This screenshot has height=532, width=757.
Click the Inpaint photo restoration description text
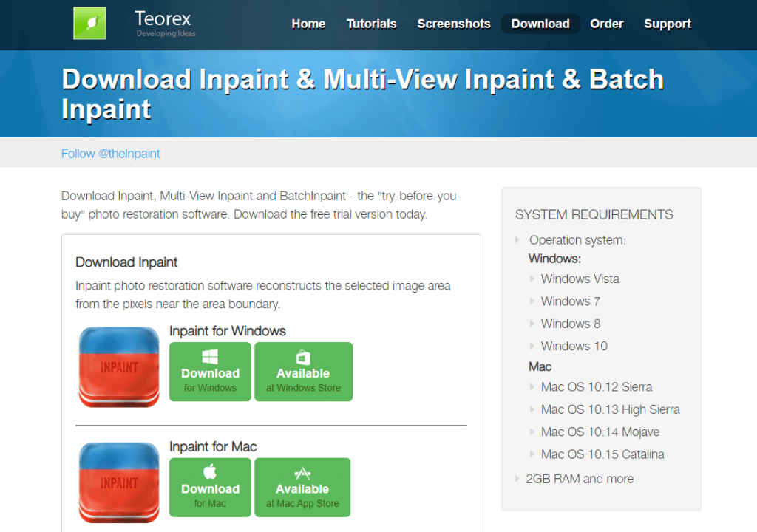point(263,295)
